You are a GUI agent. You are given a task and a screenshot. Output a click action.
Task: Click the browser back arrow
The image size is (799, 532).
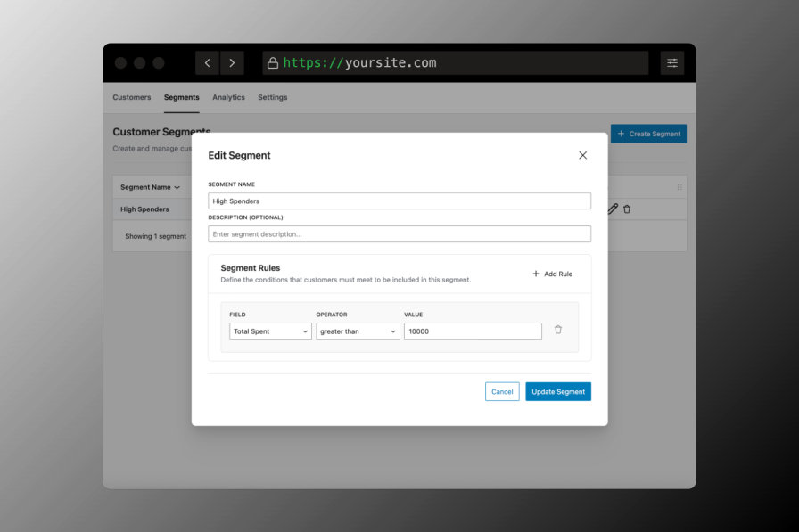point(208,62)
